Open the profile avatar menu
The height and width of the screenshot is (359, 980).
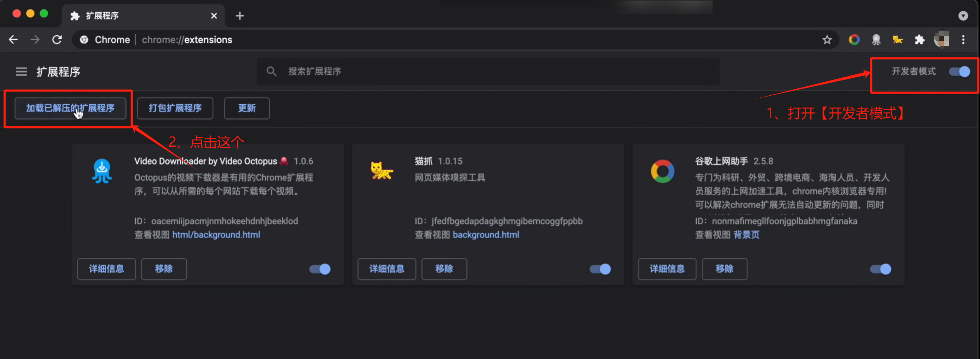(x=942, y=40)
